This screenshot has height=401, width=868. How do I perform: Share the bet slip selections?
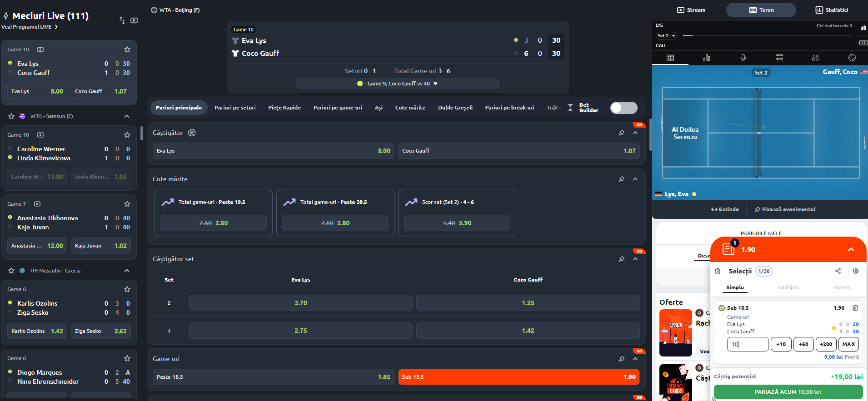(838, 271)
